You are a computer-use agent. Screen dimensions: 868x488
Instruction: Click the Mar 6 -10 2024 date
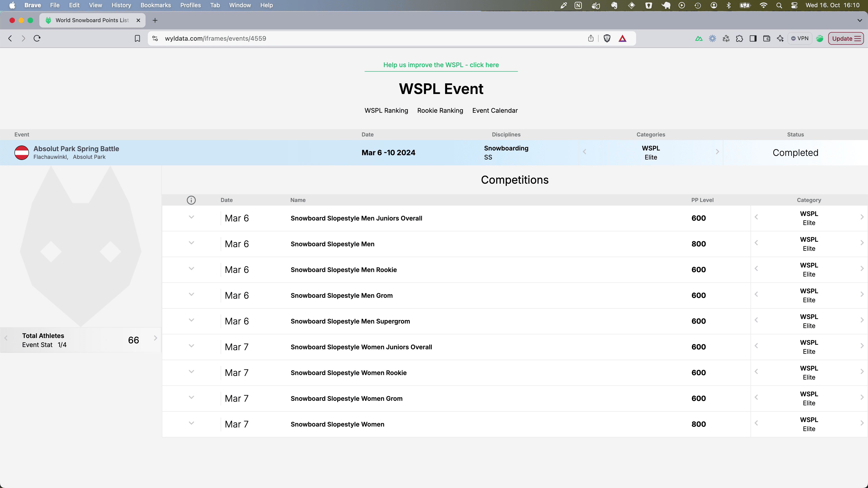388,153
